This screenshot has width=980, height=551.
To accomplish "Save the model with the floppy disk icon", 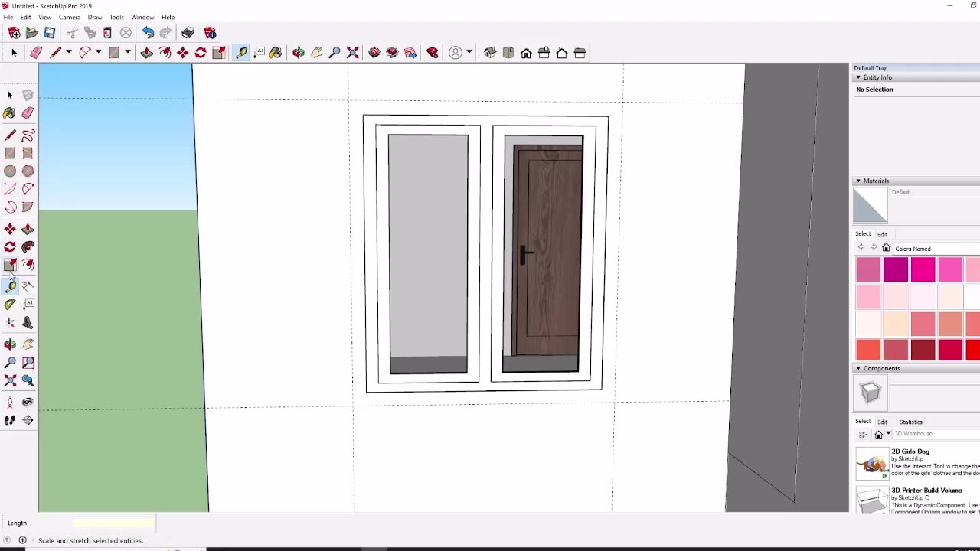I will [x=50, y=33].
